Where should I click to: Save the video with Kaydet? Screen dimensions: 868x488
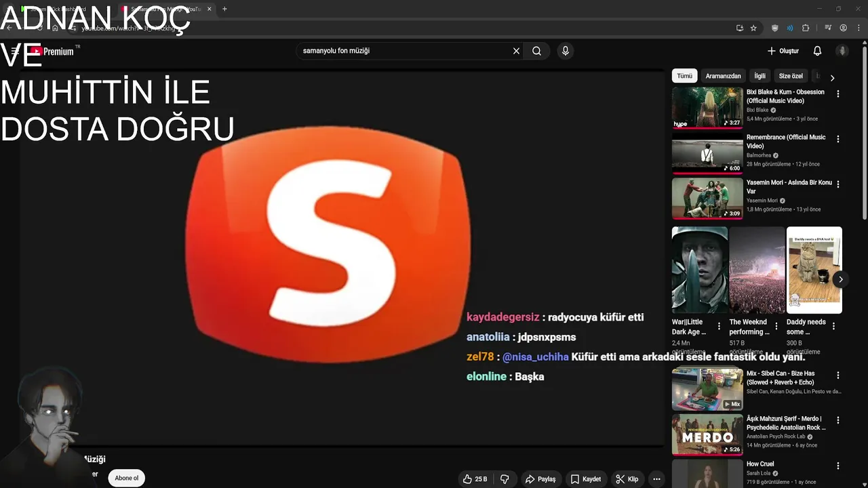(586, 479)
